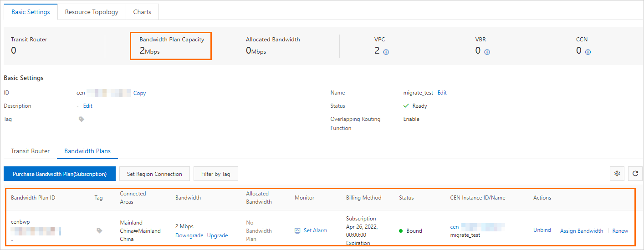This screenshot has height=250, width=644.
Task: Click the Allocated Bandwidth 0Mbps value
Action: (256, 50)
